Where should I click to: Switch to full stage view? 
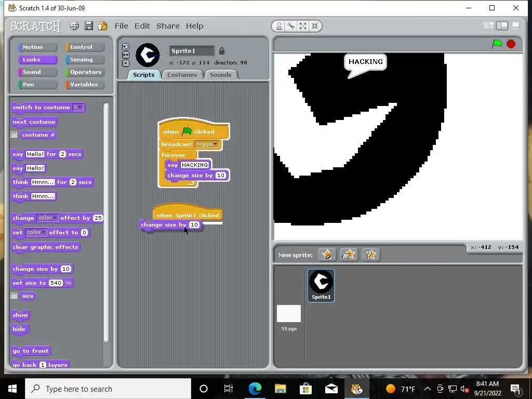point(502,26)
